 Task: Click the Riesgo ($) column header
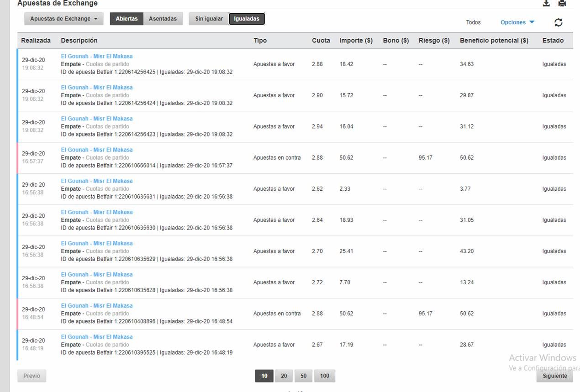[x=434, y=41]
